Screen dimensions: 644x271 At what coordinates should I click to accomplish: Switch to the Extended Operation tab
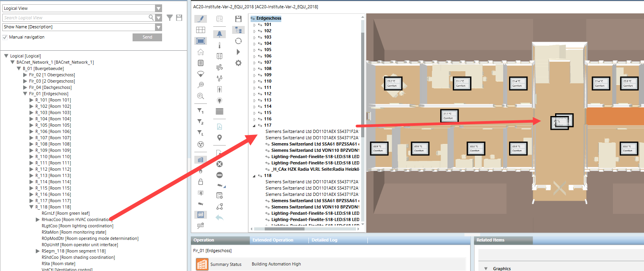(273, 240)
